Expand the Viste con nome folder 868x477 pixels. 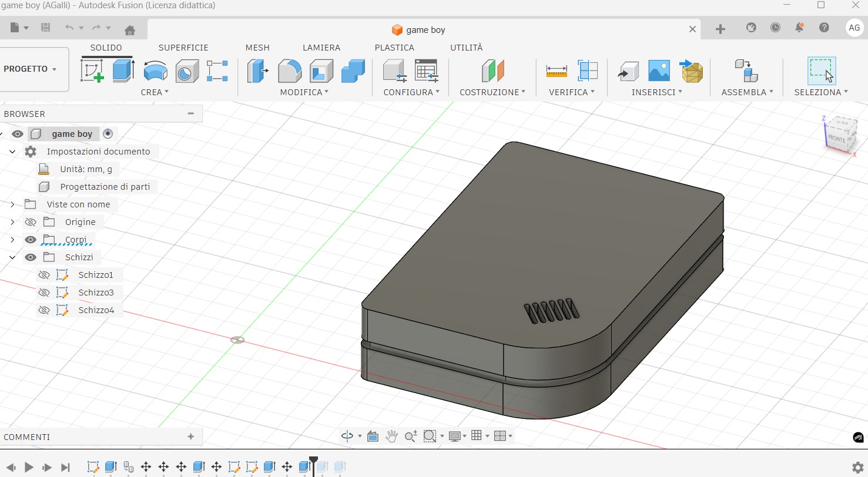12,204
